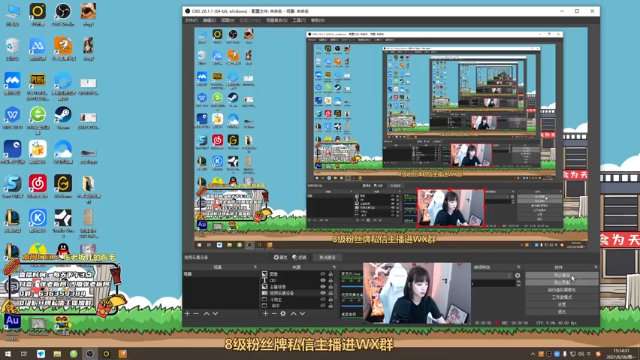Remove the selected source with the minus icon

point(274,313)
